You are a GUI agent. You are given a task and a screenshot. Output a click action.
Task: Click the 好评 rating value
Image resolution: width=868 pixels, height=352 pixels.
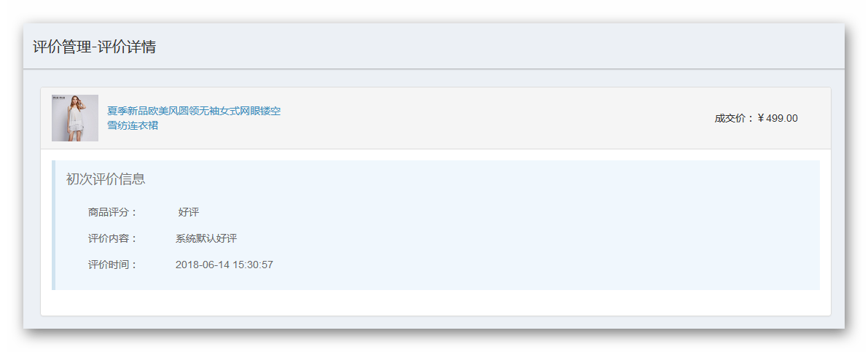(x=188, y=212)
